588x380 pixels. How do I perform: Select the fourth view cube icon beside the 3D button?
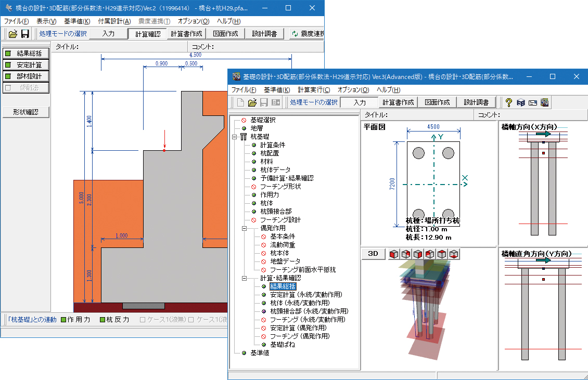tap(430, 254)
